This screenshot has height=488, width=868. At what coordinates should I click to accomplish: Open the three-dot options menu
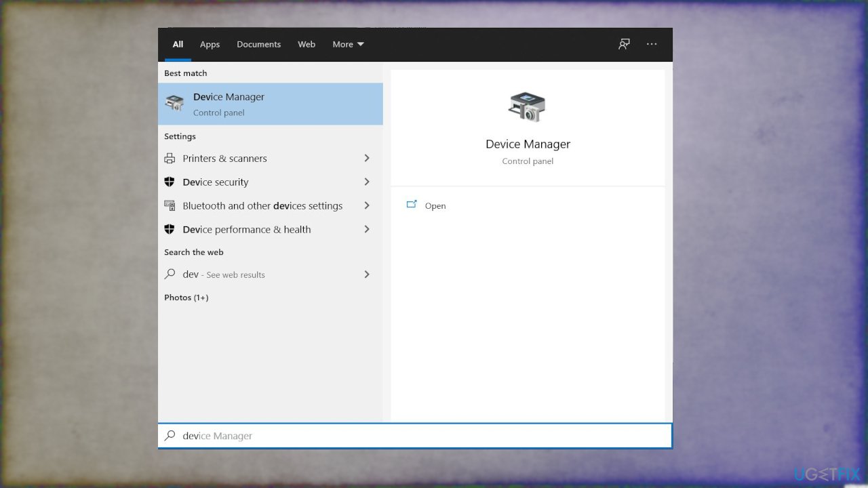[x=652, y=44]
